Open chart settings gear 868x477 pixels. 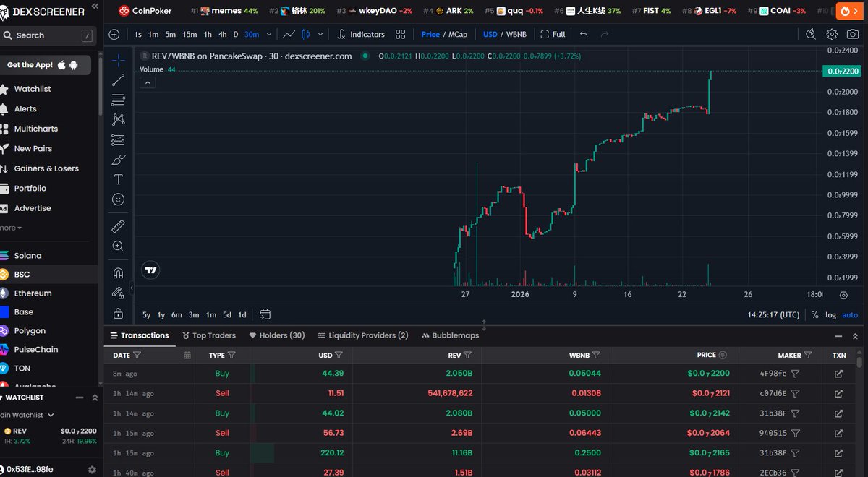832,34
